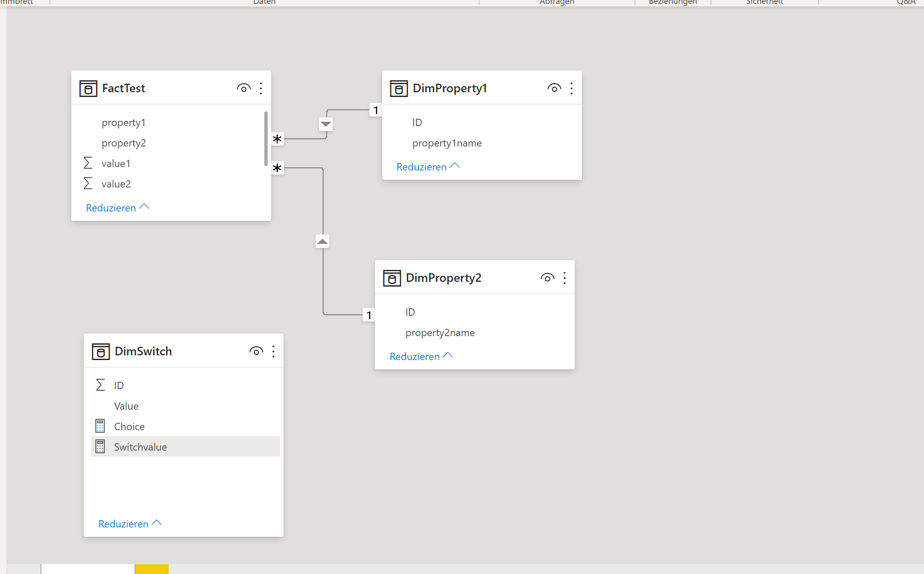Click the DimProperty2 table icon

click(392, 278)
